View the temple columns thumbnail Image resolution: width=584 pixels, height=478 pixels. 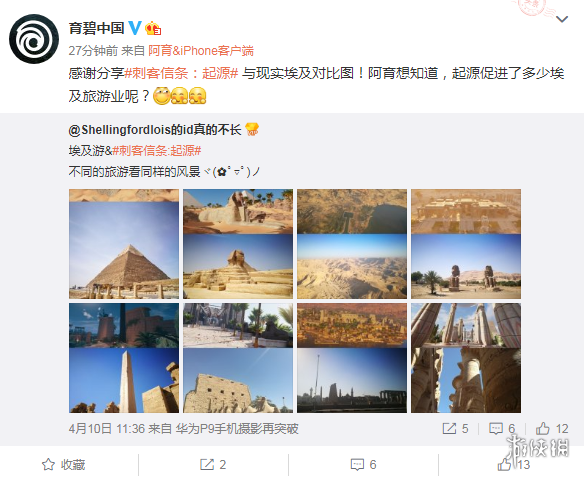click(x=466, y=358)
